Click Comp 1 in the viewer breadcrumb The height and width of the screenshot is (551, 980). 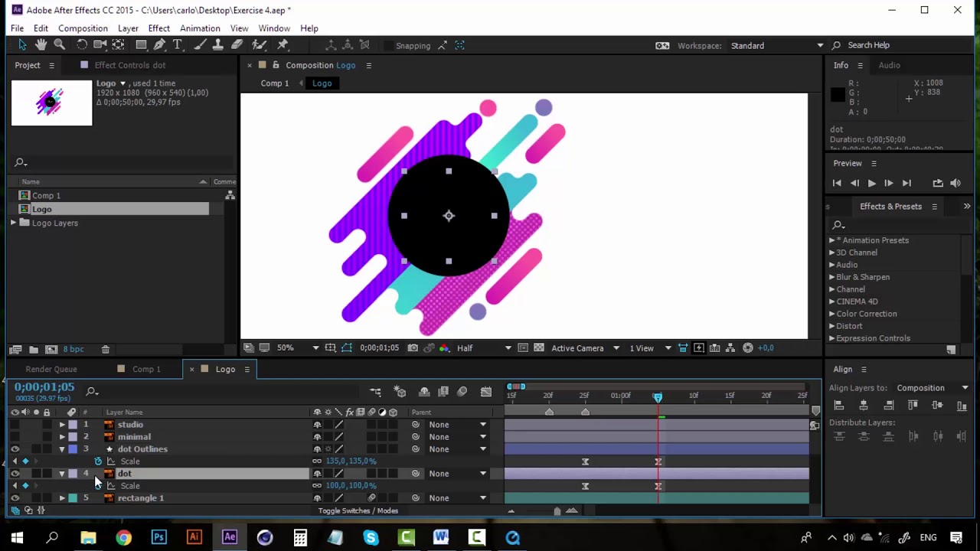(x=275, y=83)
